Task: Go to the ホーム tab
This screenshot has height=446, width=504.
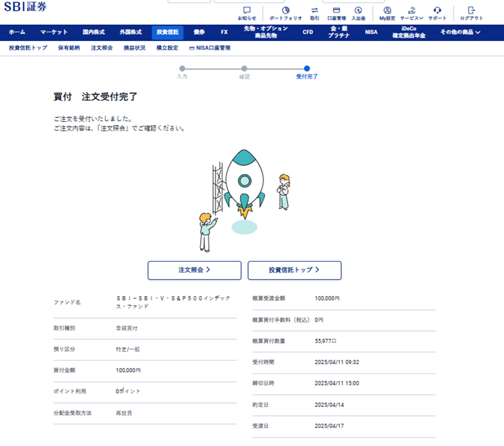Action: point(17,32)
